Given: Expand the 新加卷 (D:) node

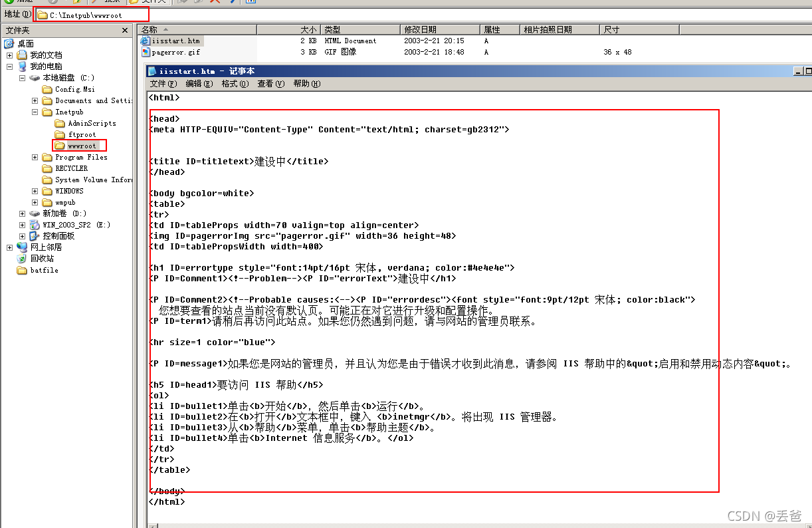Looking at the screenshot, I should click(x=22, y=213).
